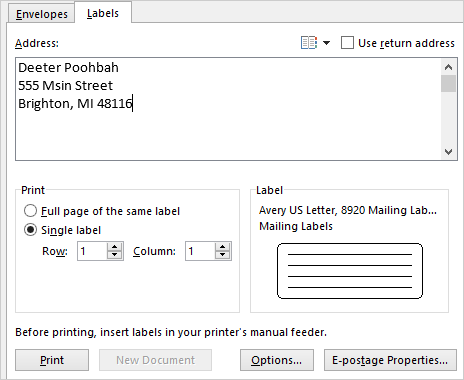This screenshot has height=380, width=464.
Task: Click address scrollbar down arrow
Action: coord(449,152)
